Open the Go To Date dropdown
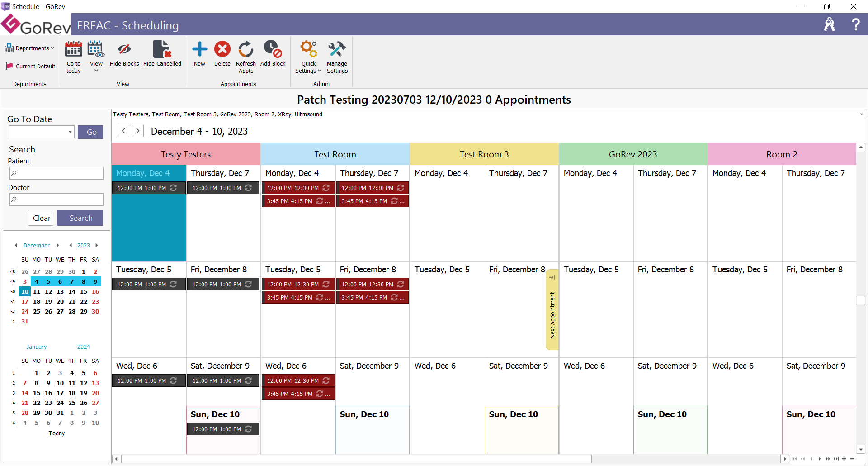This screenshot has width=868, height=466. (70, 132)
